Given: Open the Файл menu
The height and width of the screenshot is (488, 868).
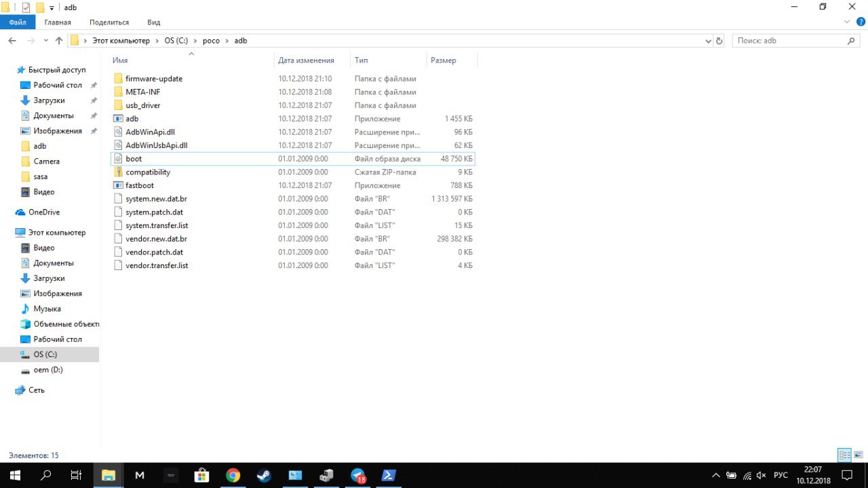Looking at the screenshot, I should pyautogui.click(x=18, y=22).
